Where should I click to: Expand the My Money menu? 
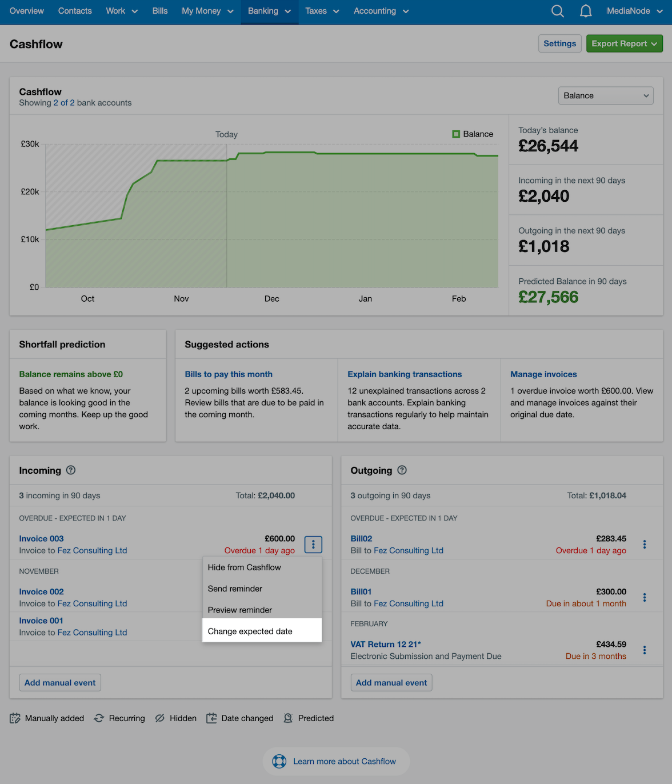point(207,11)
